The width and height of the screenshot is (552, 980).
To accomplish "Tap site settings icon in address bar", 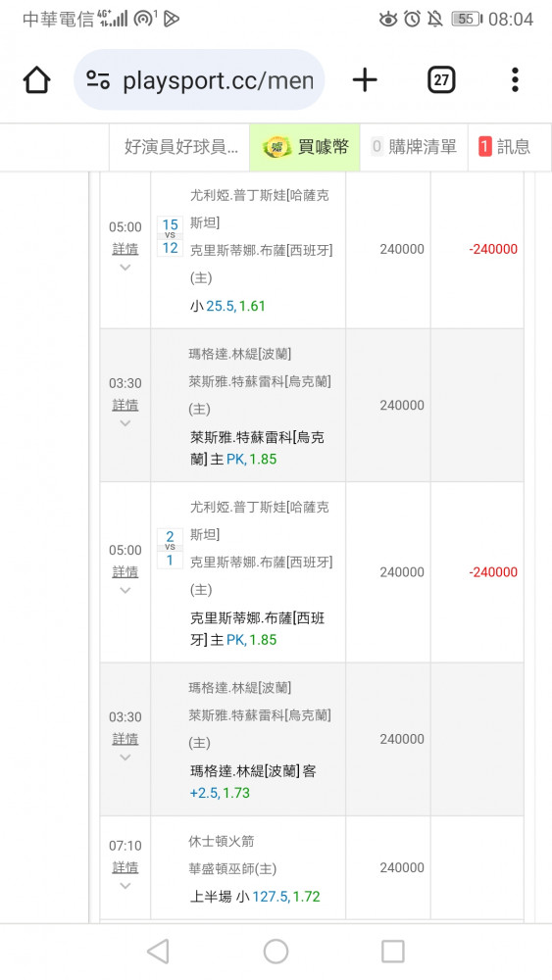I will coord(98,80).
